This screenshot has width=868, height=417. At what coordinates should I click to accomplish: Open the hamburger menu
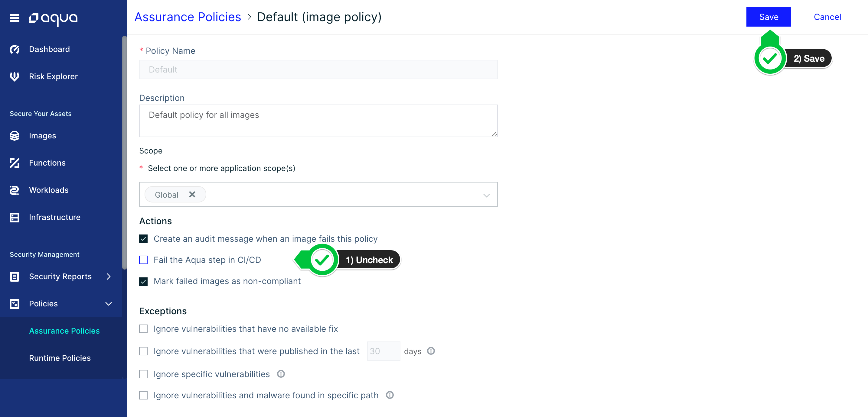click(15, 18)
